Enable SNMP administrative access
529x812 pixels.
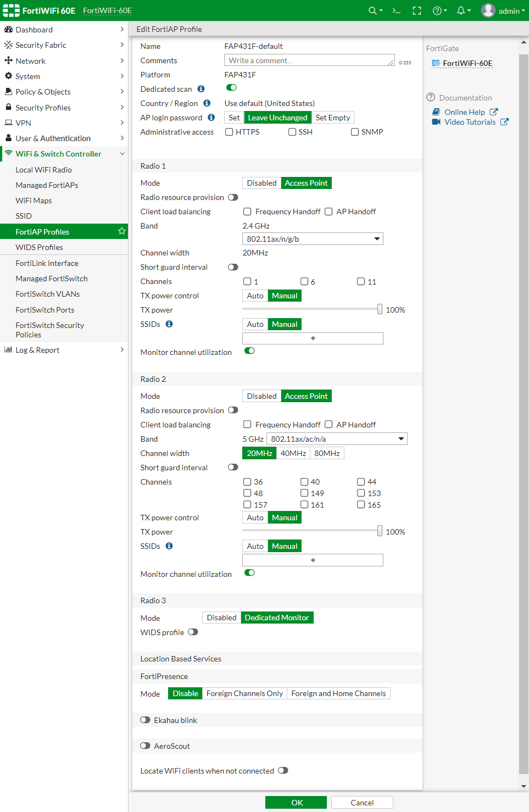point(355,132)
